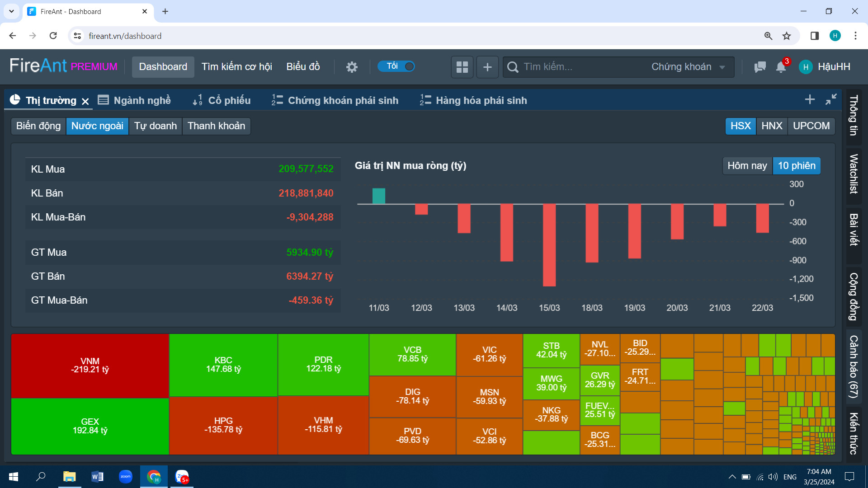
Task: Expand the Chứng khoán search dropdown
Action: 688,67
